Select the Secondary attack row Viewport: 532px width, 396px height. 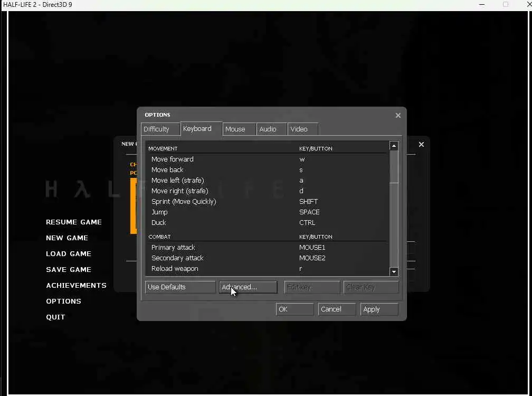tap(268, 258)
